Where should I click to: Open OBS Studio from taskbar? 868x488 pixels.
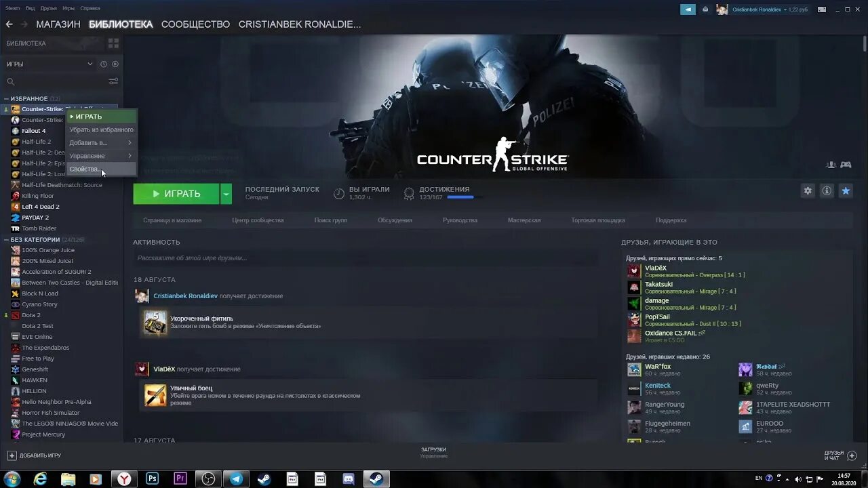[208, 479]
